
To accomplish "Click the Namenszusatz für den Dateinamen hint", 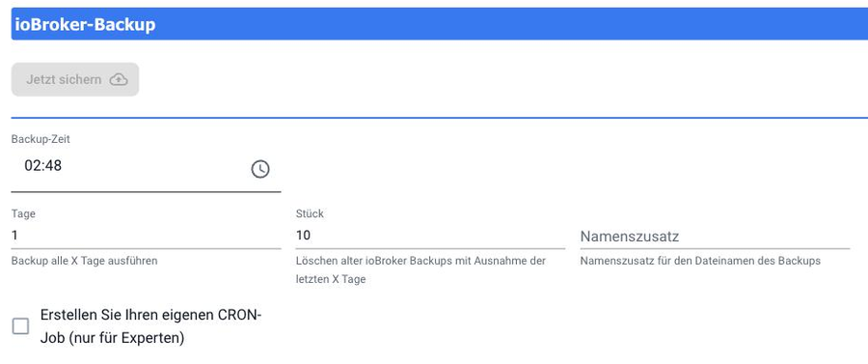I will [700, 261].
